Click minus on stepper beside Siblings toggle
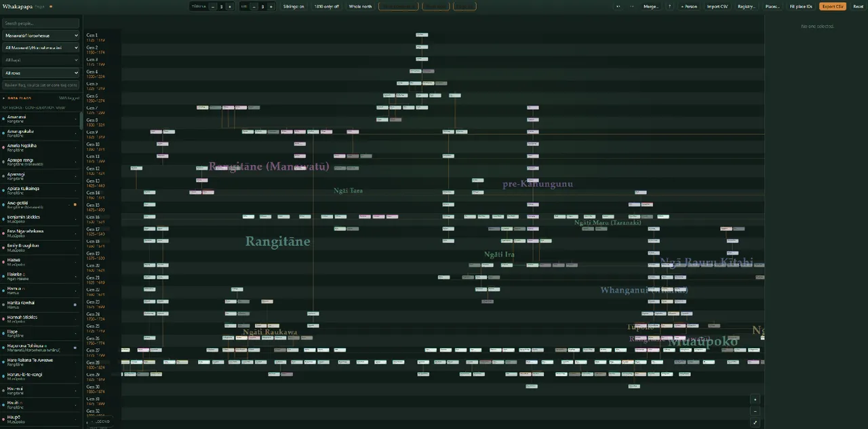 254,6
